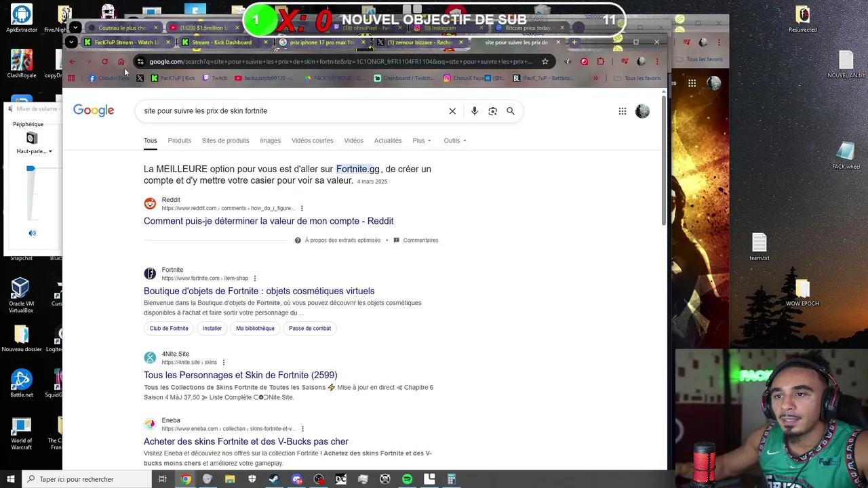Bookmark this page with the star icon
Image resolution: width=868 pixels, height=488 pixels.
[x=545, y=62]
